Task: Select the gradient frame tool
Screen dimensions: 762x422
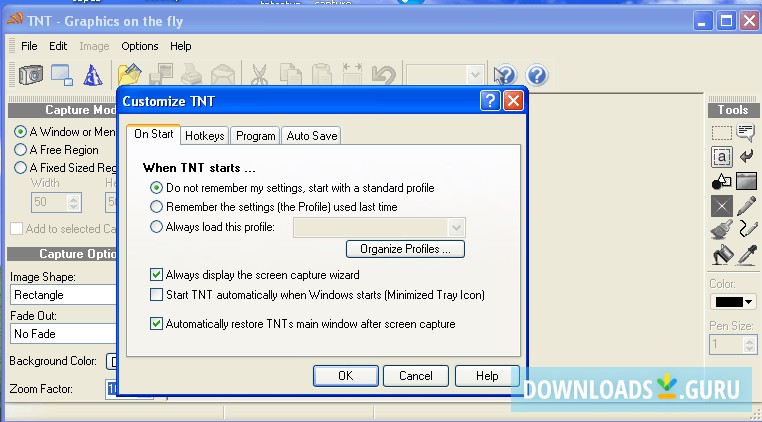Action: click(746, 181)
